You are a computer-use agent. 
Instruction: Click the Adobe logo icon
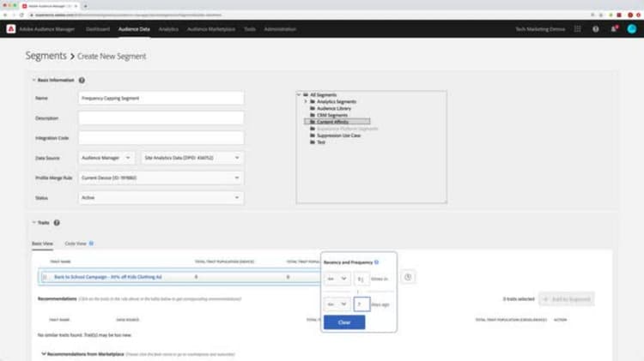[11, 29]
